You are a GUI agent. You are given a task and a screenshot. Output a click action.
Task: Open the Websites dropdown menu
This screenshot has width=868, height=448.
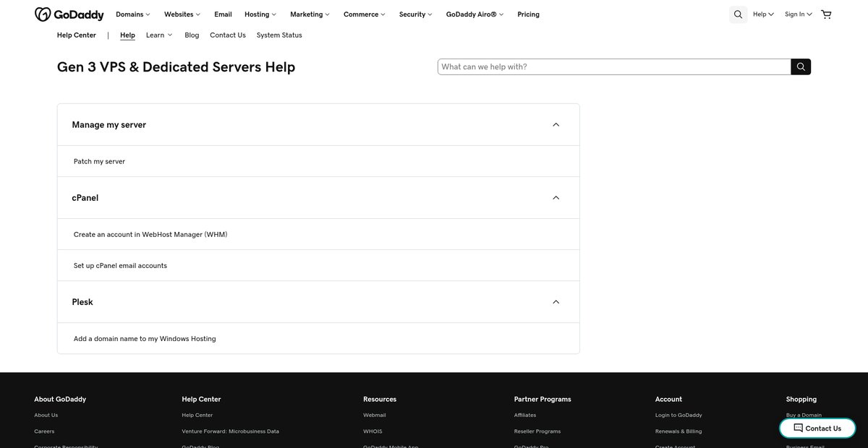[x=182, y=14]
